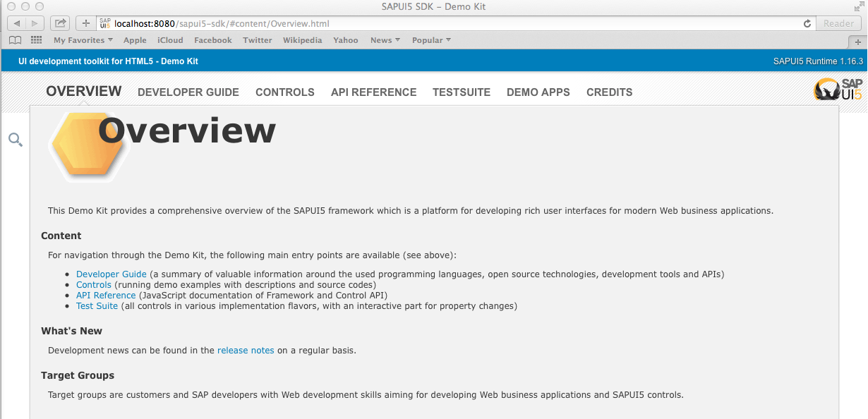
Task: Open the Facebook bookmark
Action: point(213,40)
